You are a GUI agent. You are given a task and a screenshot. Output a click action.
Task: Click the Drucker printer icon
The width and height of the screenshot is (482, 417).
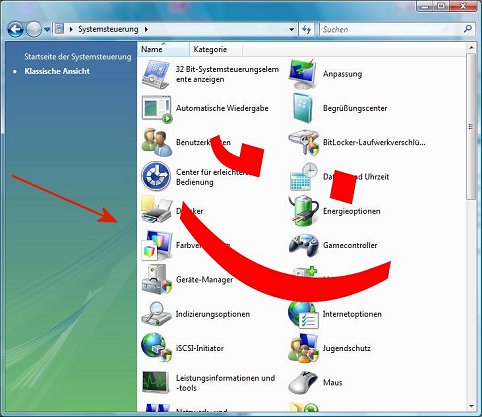click(x=157, y=209)
